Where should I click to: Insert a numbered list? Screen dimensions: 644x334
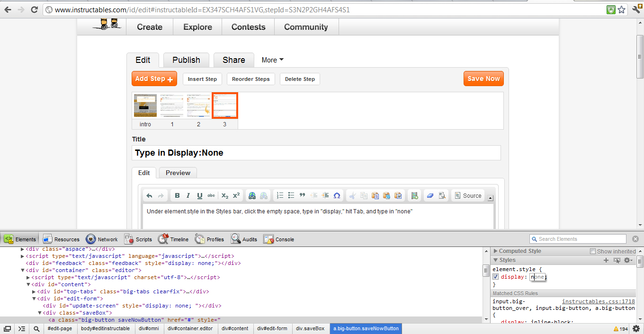(x=280, y=195)
